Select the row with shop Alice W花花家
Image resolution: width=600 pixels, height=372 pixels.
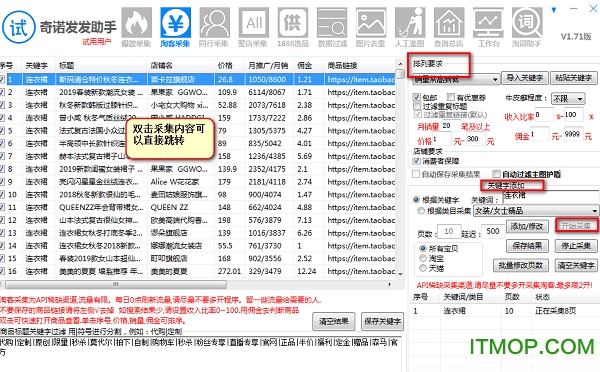point(197,182)
